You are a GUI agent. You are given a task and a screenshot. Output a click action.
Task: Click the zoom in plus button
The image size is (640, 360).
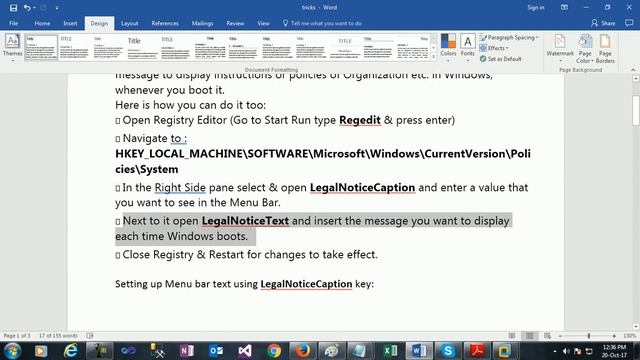tap(614, 336)
